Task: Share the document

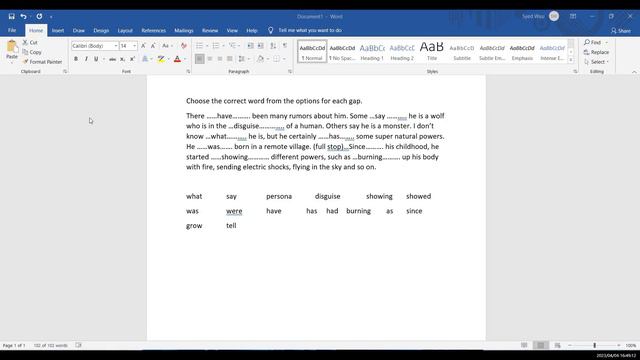Action: click(621, 31)
